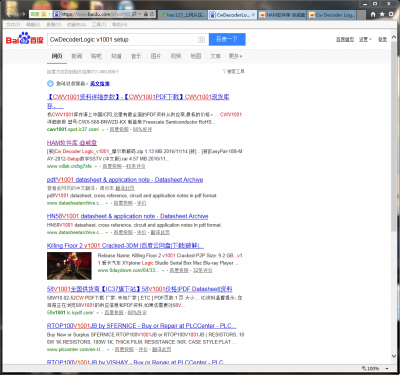Viewport: 400px width, 375px height.
Task: Open 百度快照 for cwv1001.spot.ic37.com result
Action: coord(119,130)
